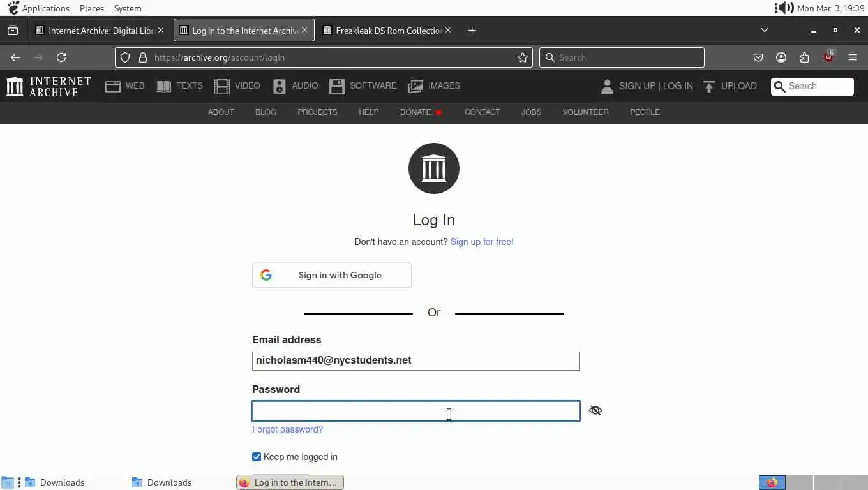The width and height of the screenshot is (868, 490).
Task: Open the first Downloads taskbar window
Action: (x=55, y=482)
